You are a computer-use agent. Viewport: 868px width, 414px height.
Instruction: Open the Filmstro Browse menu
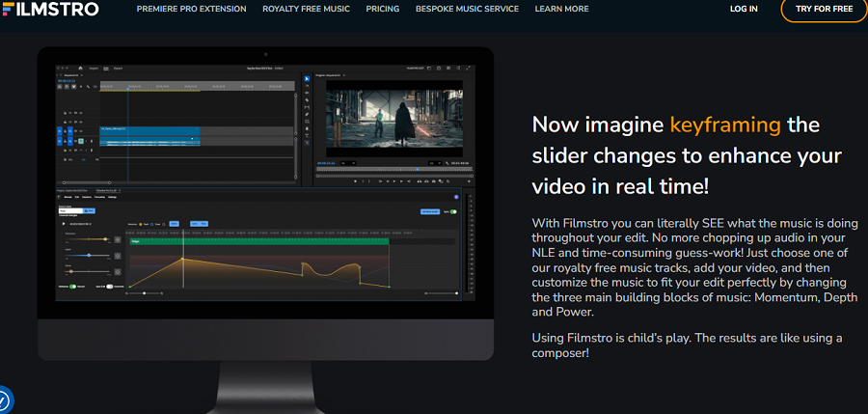tap(68, 197)
